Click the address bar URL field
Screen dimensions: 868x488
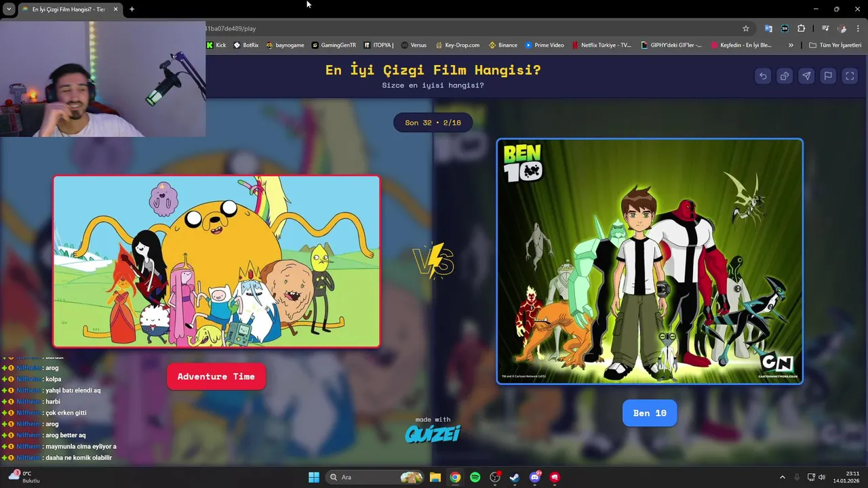(468, 28)
